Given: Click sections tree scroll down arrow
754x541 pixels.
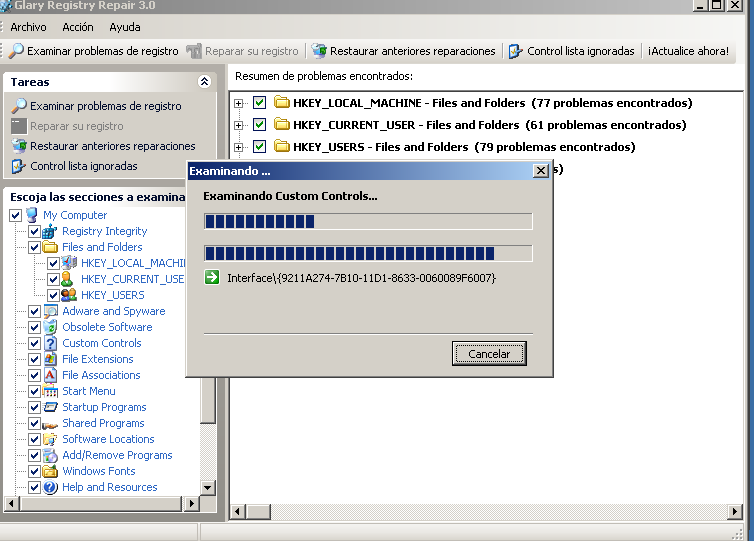Looking at the screenshot, I should 207,487.
